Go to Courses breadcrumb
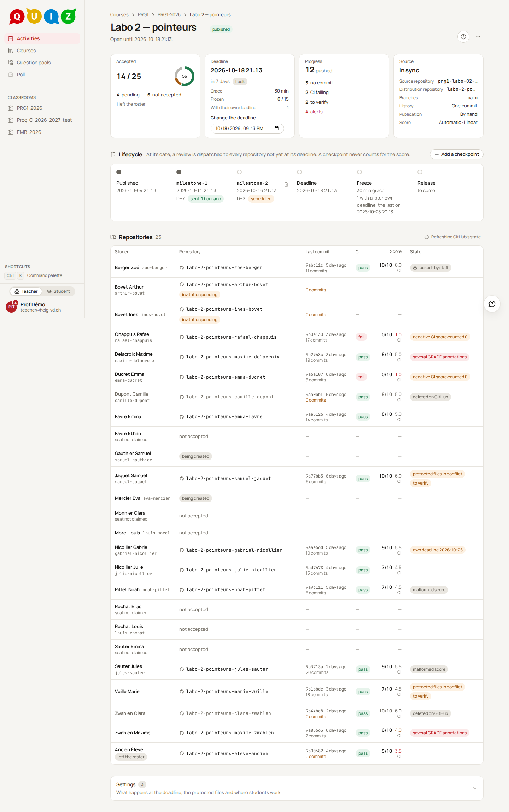509x812 pixels. (119, 15)
